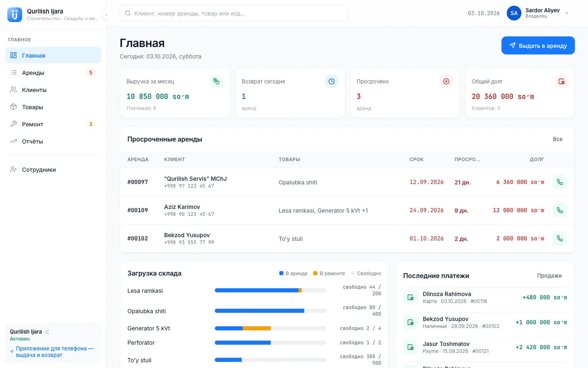Click payment icon beside Jasur Toshmatov
The width and height of the screenshot is (588, 368).
coord(410,347)
